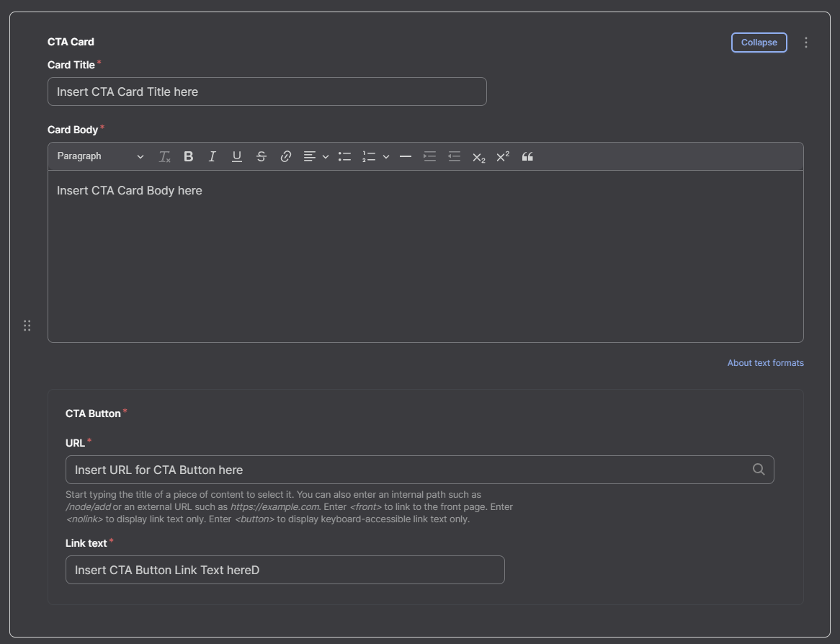
Task: Open the CTA Card three-dot menu
Action: tap(806, 43)
